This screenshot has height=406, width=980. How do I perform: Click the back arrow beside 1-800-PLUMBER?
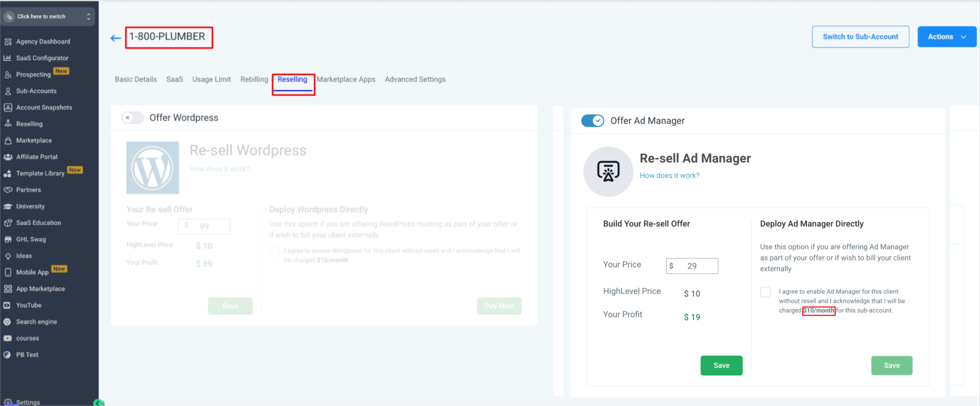coord(116,38)
